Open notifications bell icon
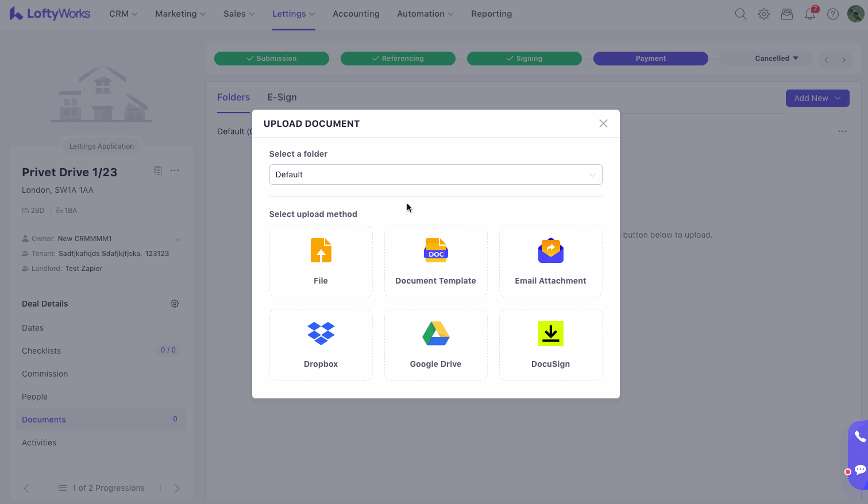The height and width of the screenshot is (504, 868). pyautogui.click(x=810, y=14)
